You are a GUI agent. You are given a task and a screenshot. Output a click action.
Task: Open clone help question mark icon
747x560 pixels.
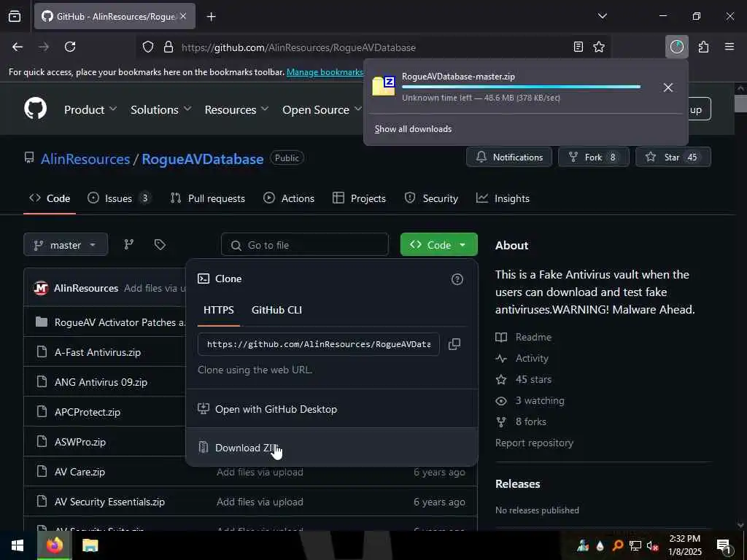click(x=457, y=279)
